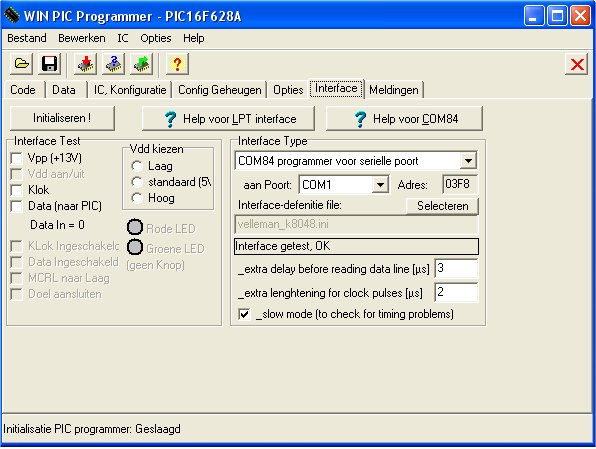This screenshot has width=596, height=449.
Task: Click the WinPic chip icon in title bar
Action: pyautogui.click(x=12, y=15)
